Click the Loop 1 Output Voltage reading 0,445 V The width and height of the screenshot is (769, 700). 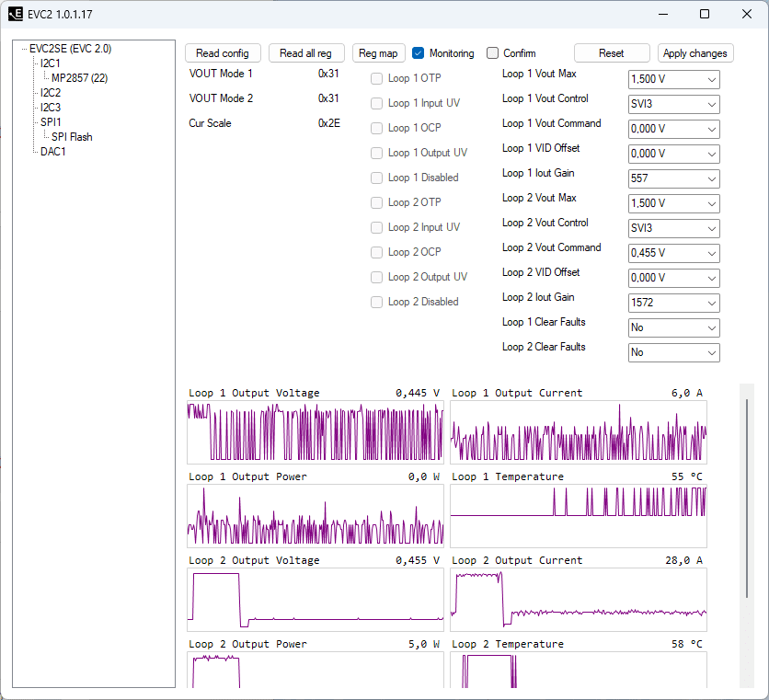point(418,393)
